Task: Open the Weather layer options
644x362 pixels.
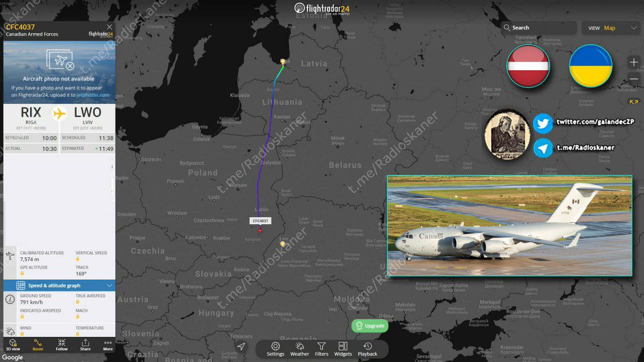Action: [299, 349]
